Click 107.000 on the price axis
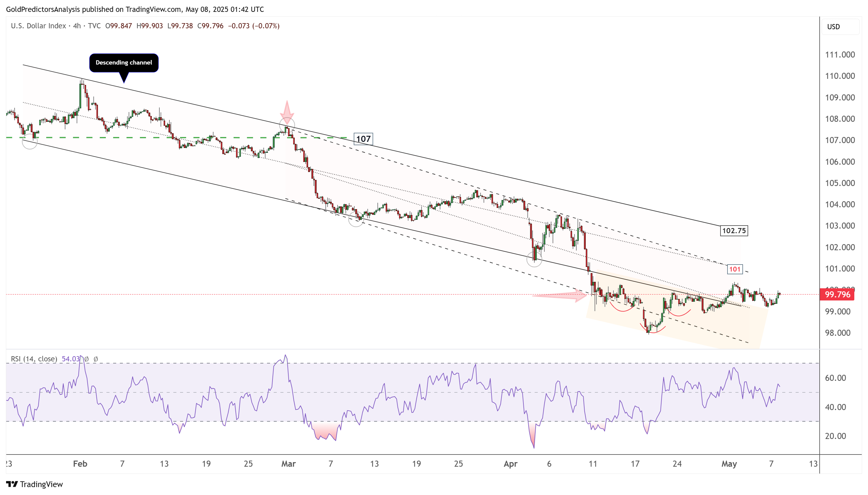 point(840,140)
